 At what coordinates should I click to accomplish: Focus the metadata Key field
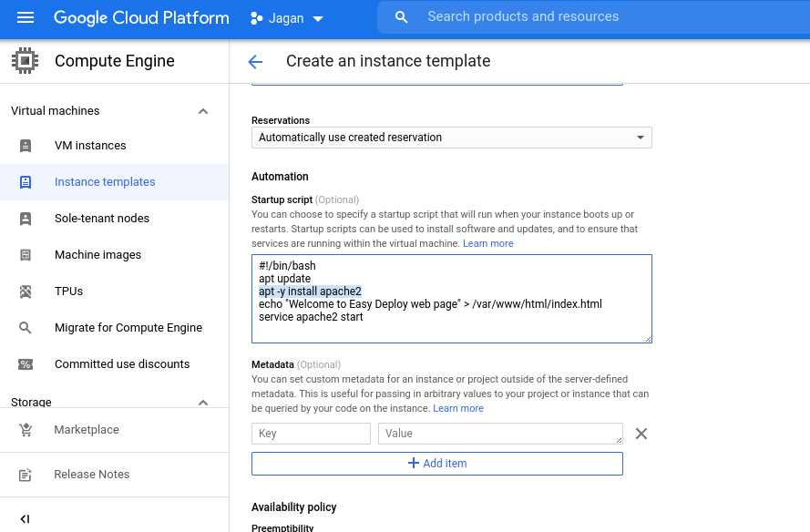311,434
